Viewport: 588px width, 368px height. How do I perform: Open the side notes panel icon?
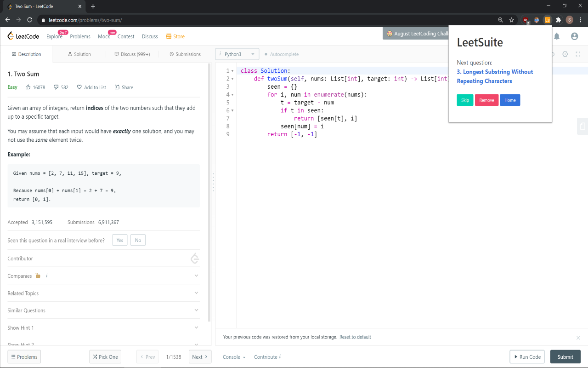click(x=582, y=126)
